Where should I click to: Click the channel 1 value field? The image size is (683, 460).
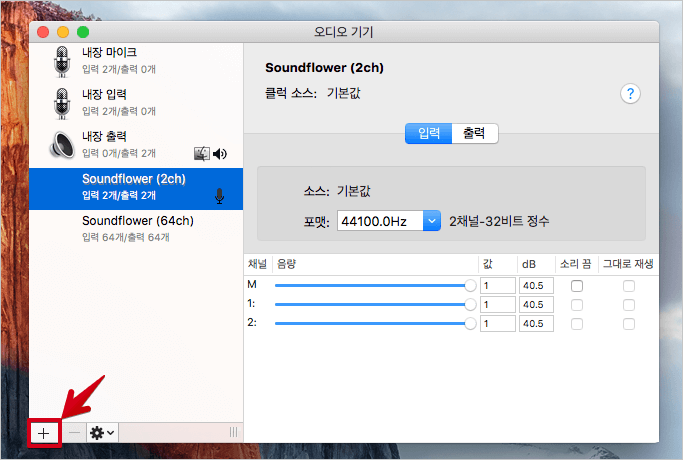[495, 304]
